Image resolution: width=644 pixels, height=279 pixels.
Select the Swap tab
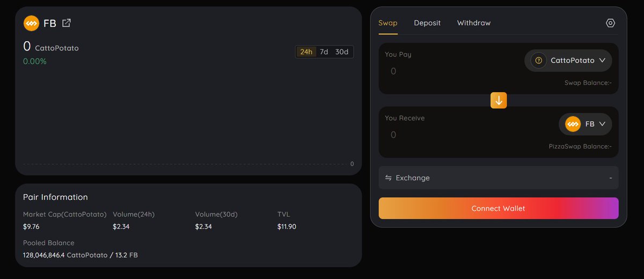(388, 23)
